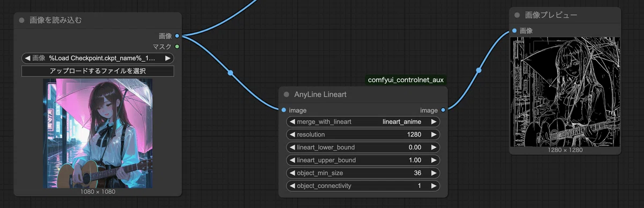Screen dimensions: 644x208
Task: Click the lineart preview image
Action: click(565, 92)
